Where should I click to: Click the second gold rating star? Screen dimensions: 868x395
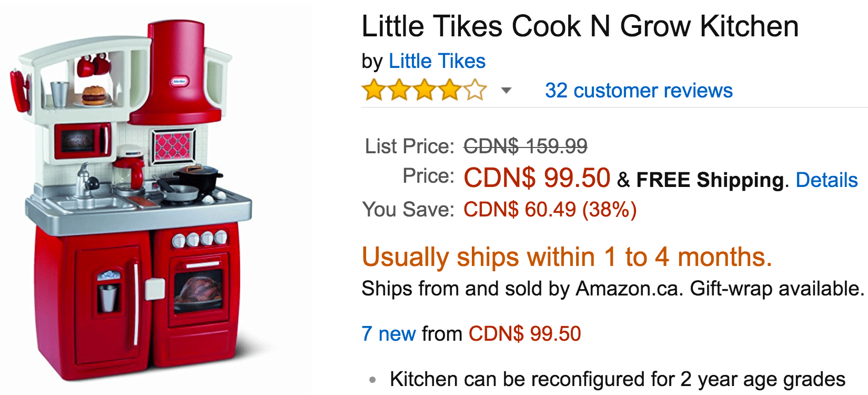point(399,90)
